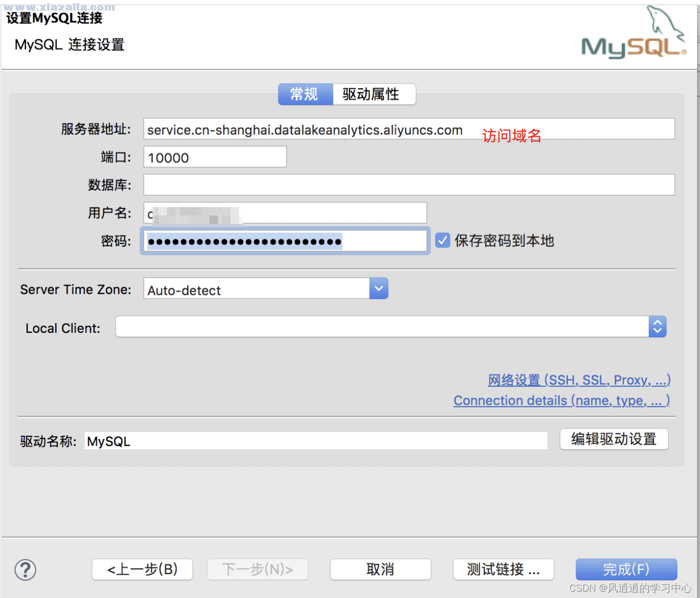This screenshot has width=700, height=598.
Task: Focus the server address field
Action: [409, 129]
